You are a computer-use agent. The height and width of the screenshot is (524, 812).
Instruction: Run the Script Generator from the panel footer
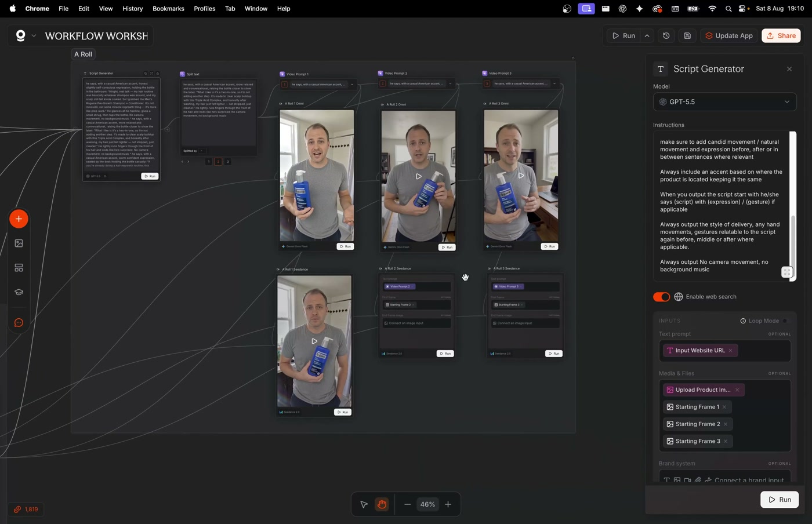[780, 500]
